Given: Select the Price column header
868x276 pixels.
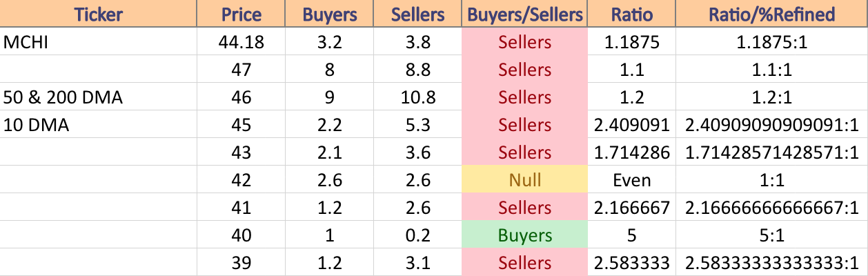Looking at the screenshot, I should point(241,14).
